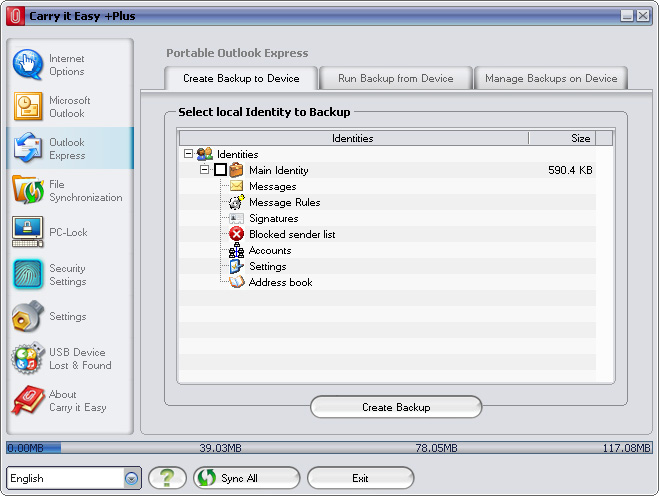Viewport: 659px width, 496px height.
Task: Open USB Device Lost & Found icon
Action: (x=28, y=358)
